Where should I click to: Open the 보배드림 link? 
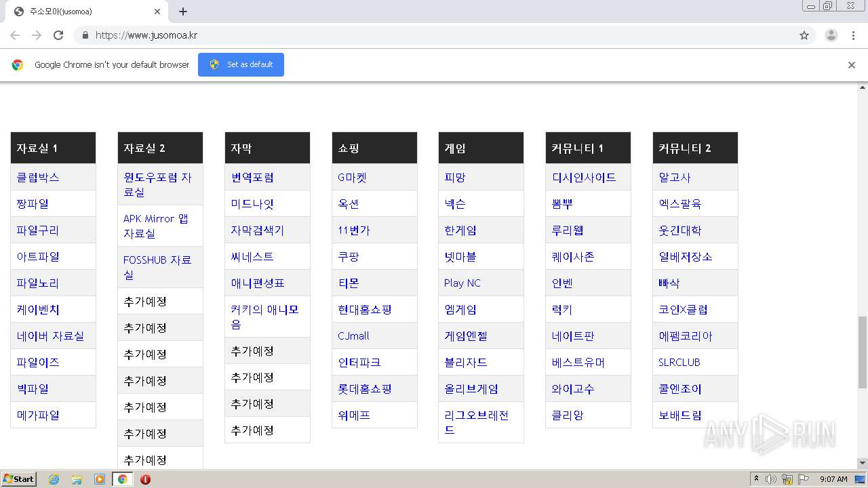pyautogui.click(x=680, y=415)
